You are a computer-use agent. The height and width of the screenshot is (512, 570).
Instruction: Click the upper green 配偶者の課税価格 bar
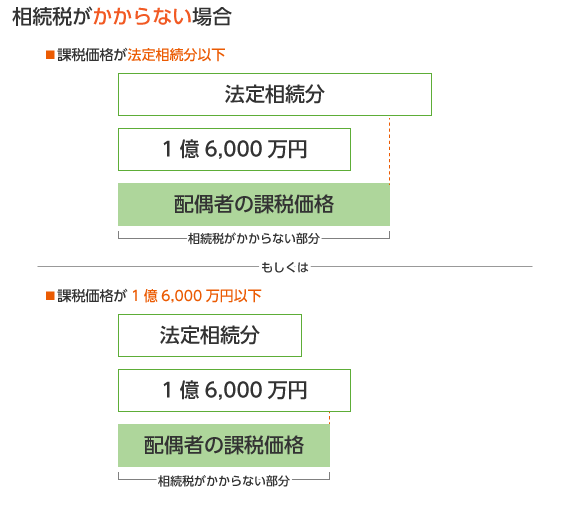point(254,204)
